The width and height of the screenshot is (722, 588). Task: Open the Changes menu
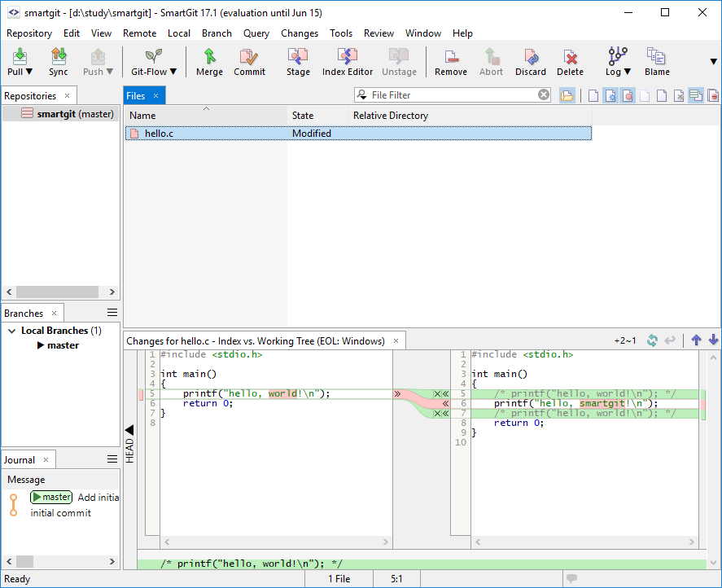click(300, 33)
